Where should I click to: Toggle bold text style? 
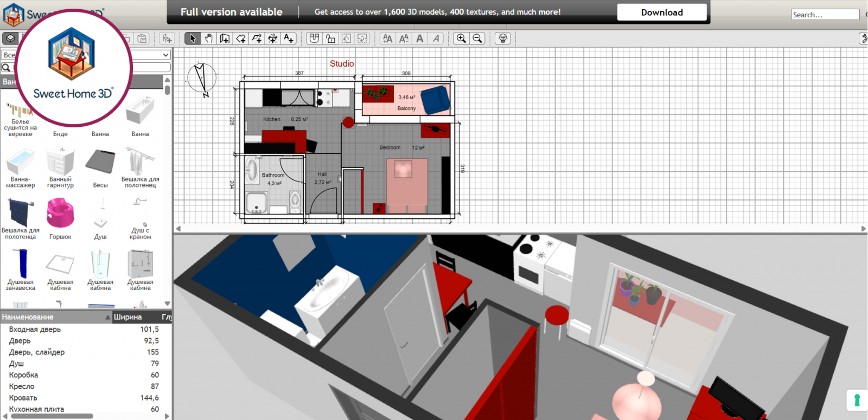(x=420, y=38)
